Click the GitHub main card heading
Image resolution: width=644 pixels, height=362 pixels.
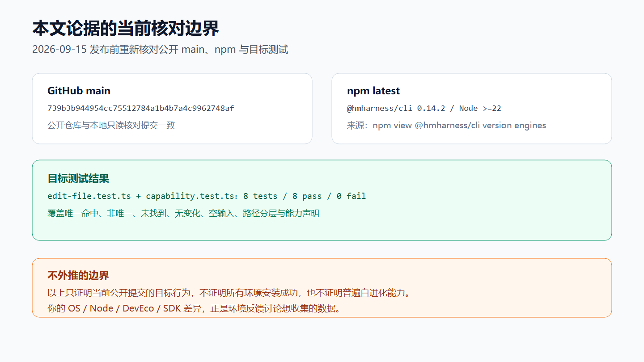(79, 91)
